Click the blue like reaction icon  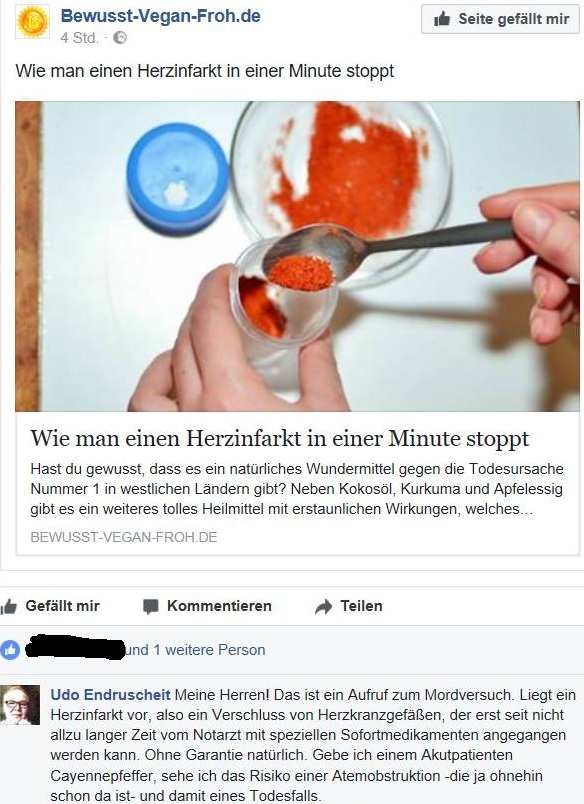tap(9, 650)
